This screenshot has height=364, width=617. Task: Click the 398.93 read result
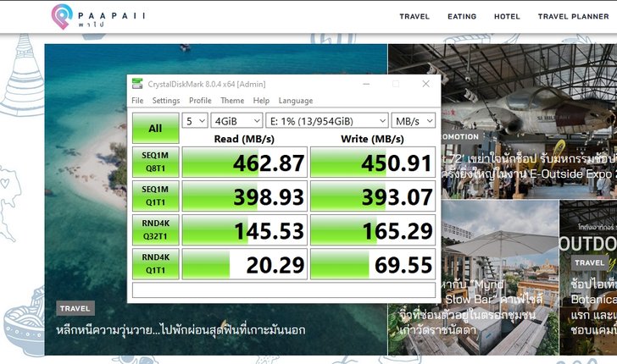coord(244,196)
